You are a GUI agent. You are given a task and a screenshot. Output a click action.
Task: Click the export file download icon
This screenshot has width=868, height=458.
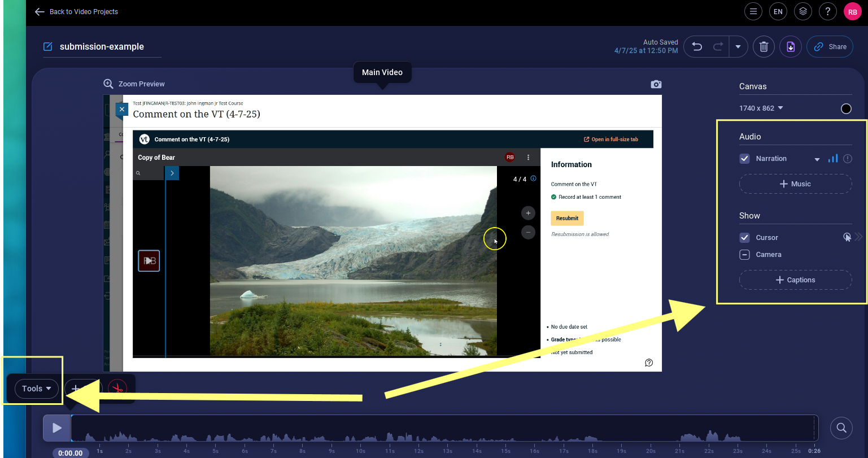coord(791,47)
